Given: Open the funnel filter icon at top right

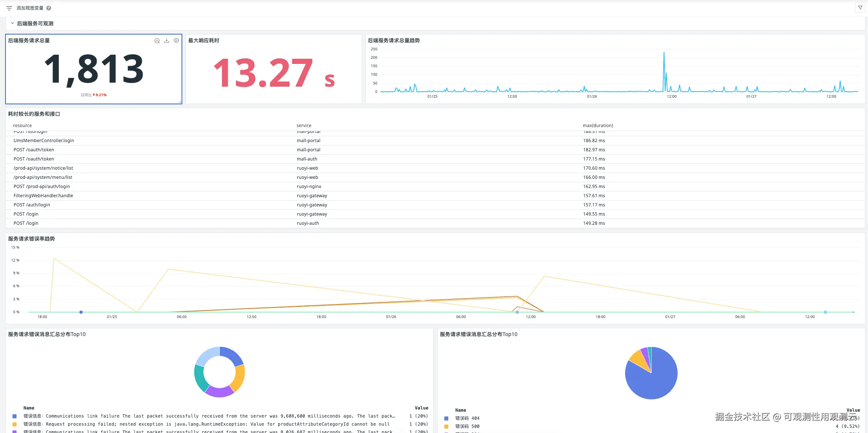Looking at the screenshot, I should 860,8.
